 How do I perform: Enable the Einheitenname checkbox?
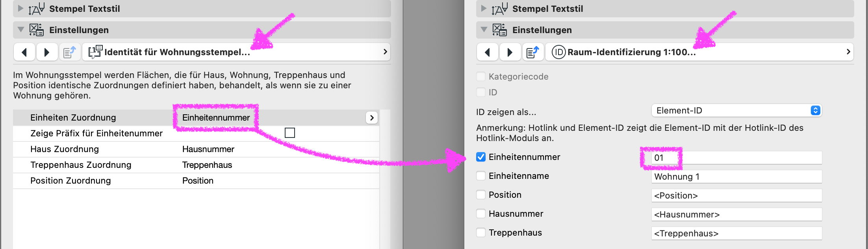tap(481, 176)
